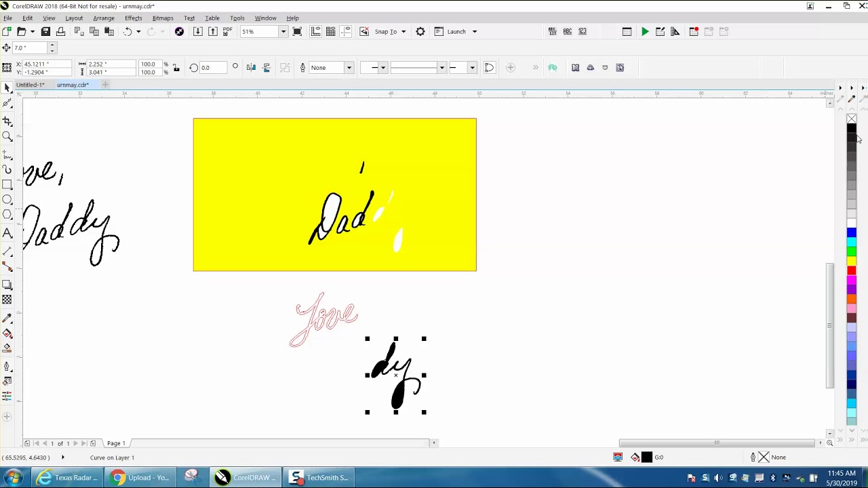
Task: Open the Tools menu
Action: point(237,18)
